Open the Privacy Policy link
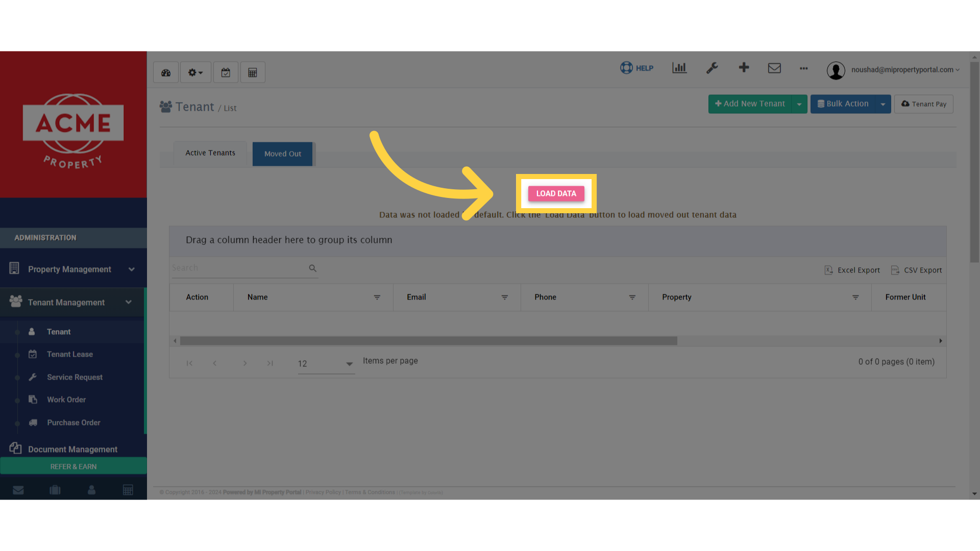 click(323, 492)
